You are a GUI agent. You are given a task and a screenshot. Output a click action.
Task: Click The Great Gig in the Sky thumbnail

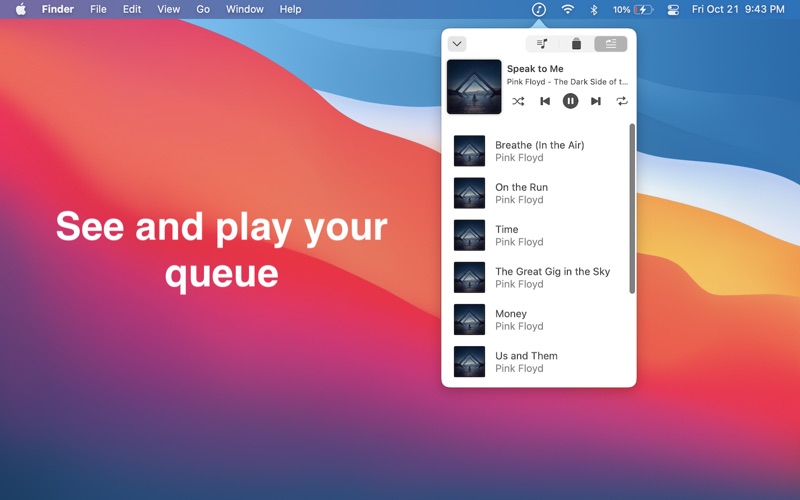point(469,278)
